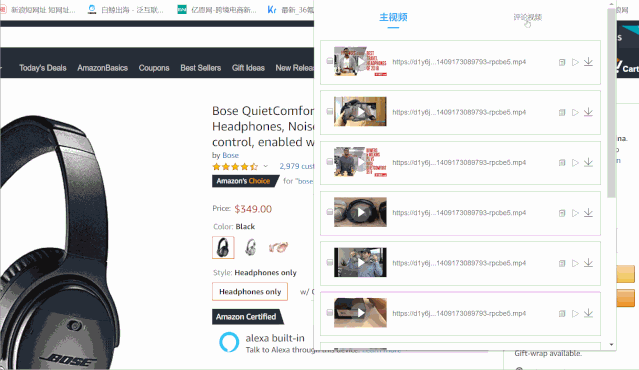This screenshot has width=639, height=370.
Task: Open AmazonBasics in the Amazon nav
Action: [102, 68]
